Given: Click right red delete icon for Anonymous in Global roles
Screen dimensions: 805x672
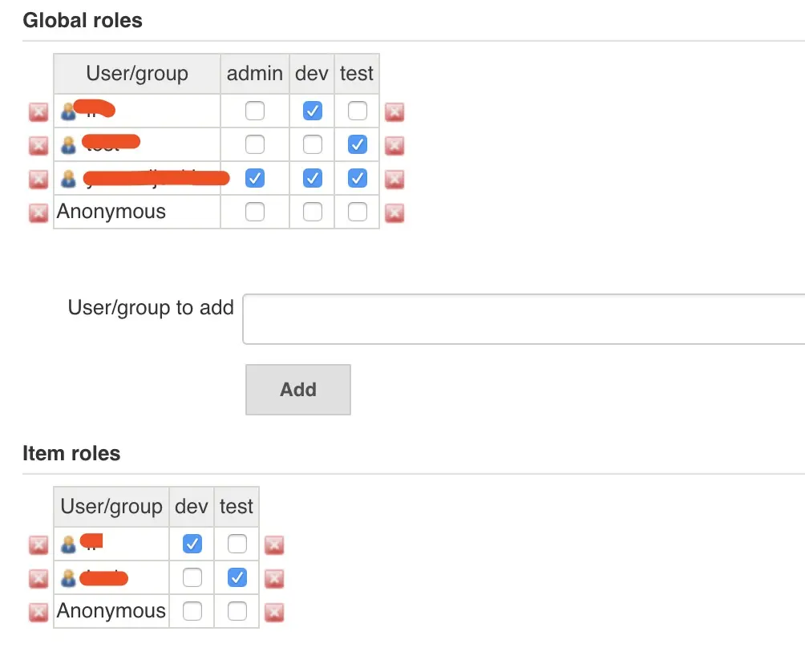Looking at the screenshot, I should point(394,213).
